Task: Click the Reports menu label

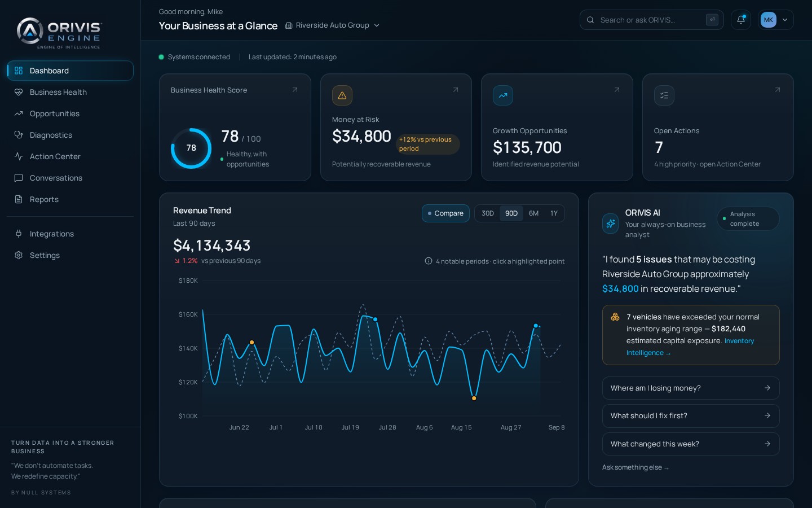Action: pos(44,199)
